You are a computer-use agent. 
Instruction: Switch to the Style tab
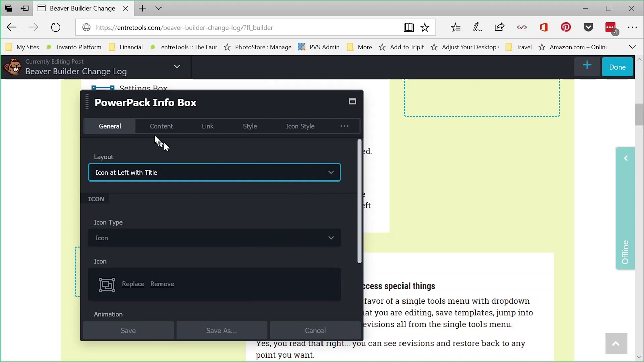250,126
